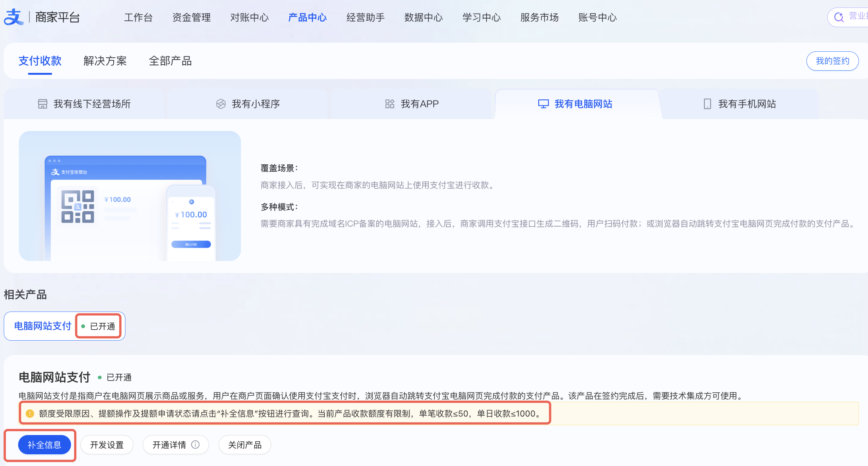This screenshot has height=466, width=868.
Task: Select the 我有线下经营场所 scenario tab
Action: 84,104
